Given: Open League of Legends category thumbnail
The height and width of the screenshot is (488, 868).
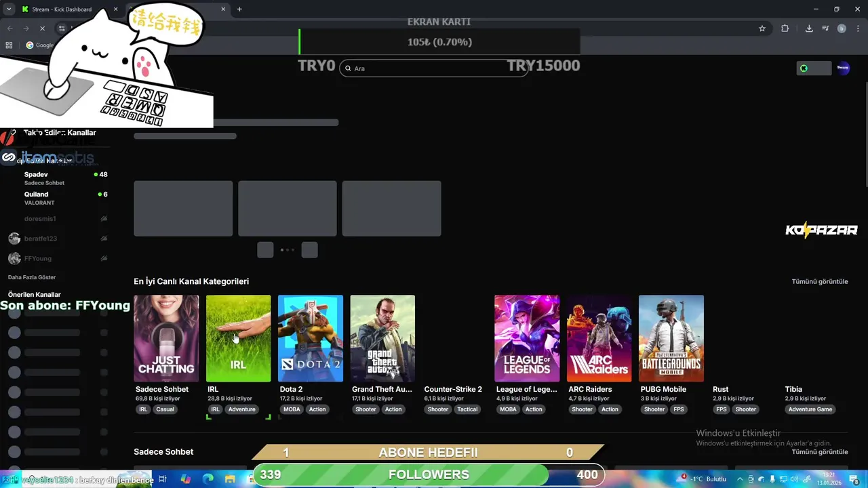Looking at the screenshot, I should pyautogui.click(x=527, y=338).
